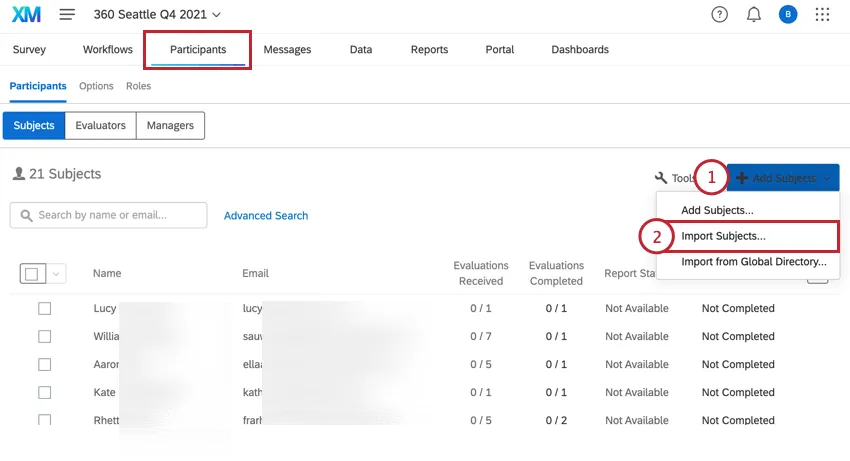Open the help question mark icon
The image size is (850, 461).
[x=719, y=14]
